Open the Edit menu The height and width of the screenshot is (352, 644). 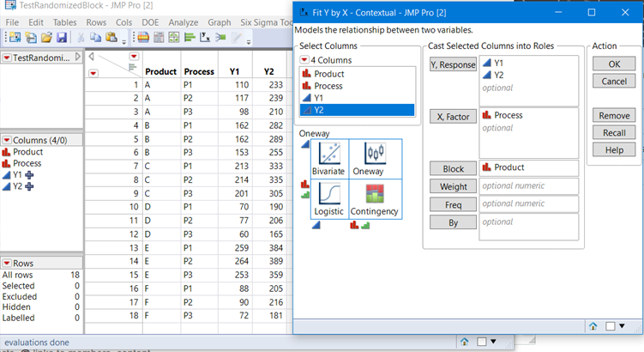(x=36, y=22)
